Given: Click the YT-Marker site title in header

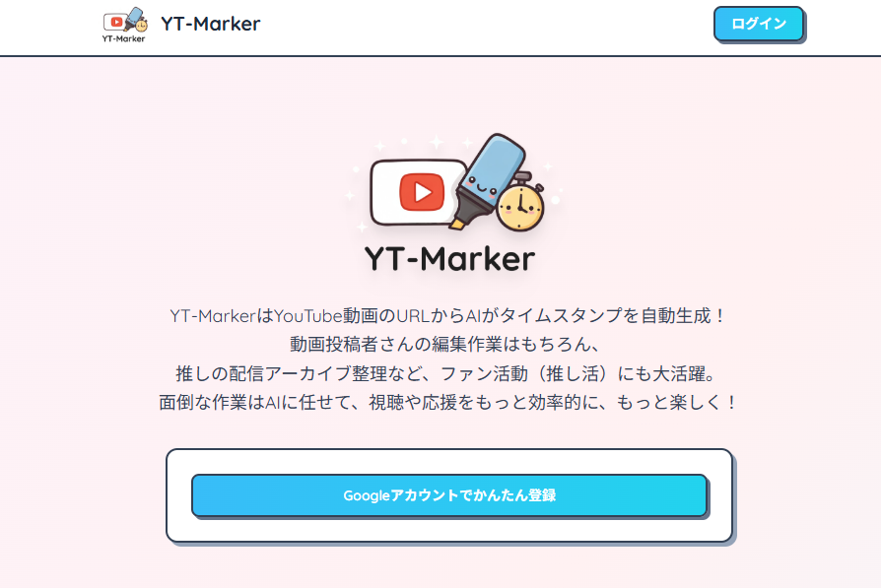Looking at the screenshot, I should (210, 24).
